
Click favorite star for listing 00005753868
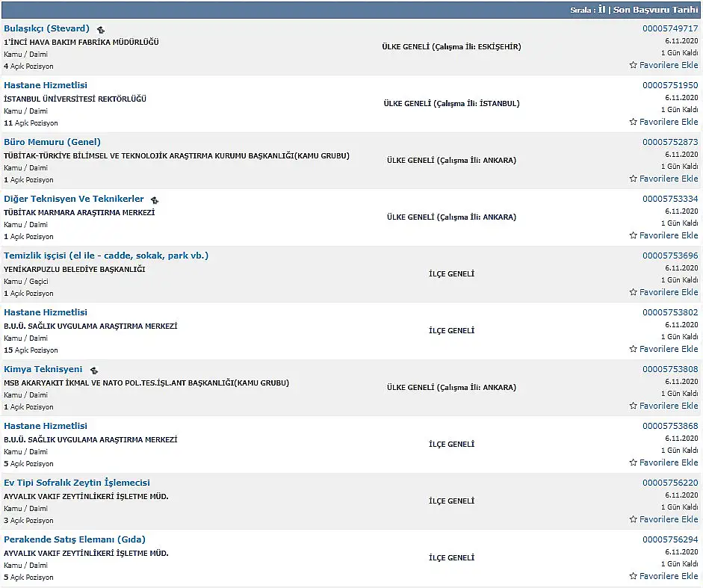[633, 462]
